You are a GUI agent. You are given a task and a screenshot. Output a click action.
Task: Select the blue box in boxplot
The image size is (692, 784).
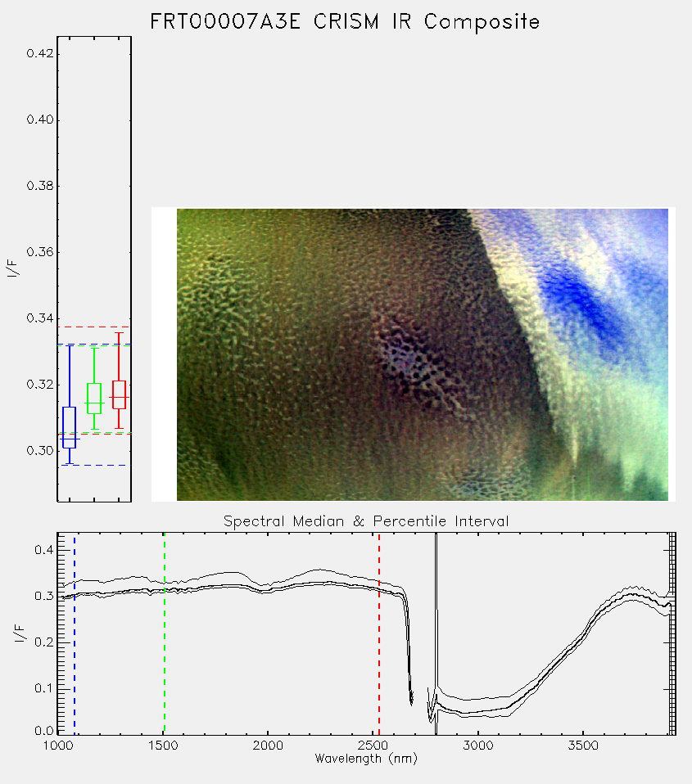(x=69, y=427)
